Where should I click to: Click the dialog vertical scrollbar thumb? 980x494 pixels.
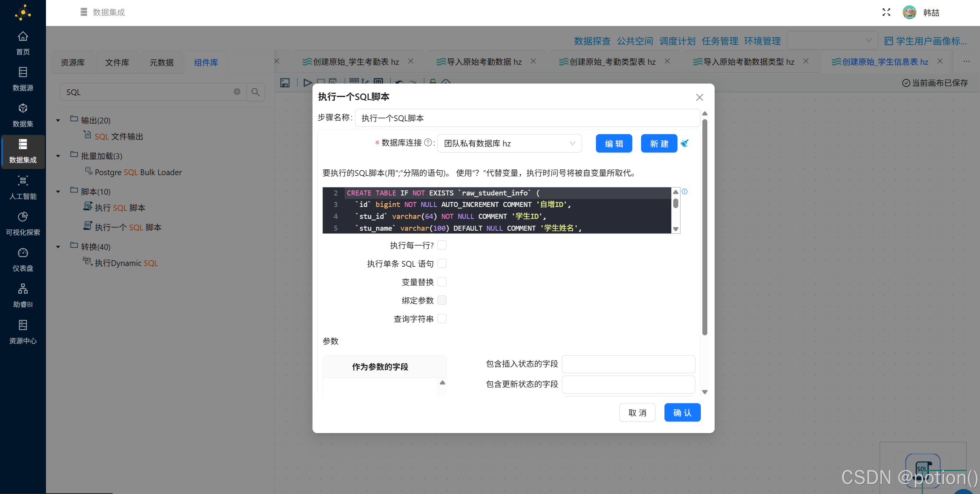(x=705, y=227)
